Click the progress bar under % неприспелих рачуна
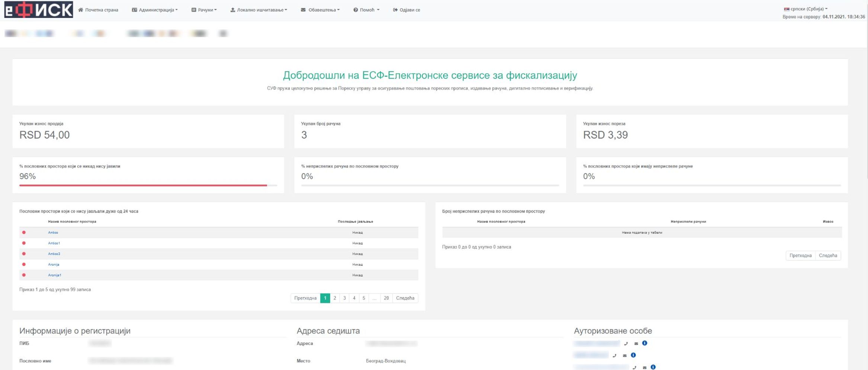 coord(430,185)
